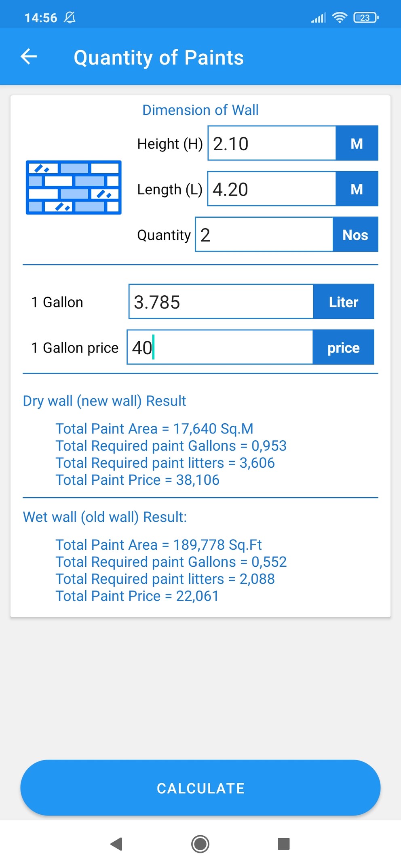Tap the battery indicator in status bar
Screen dimensions: 401x868
point(366,17)
